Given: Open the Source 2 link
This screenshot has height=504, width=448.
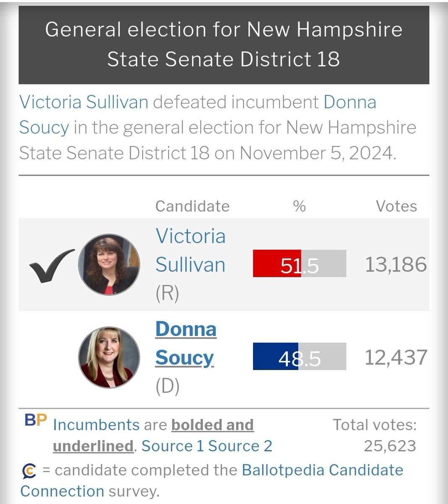Looking at the screenshot, I should pyautogui.click(x=240, y=446).
